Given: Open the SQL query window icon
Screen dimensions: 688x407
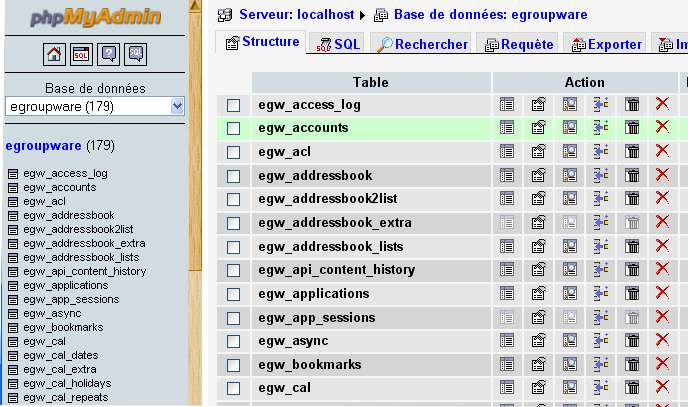Looking at the screenshot, I should (82, 54).
